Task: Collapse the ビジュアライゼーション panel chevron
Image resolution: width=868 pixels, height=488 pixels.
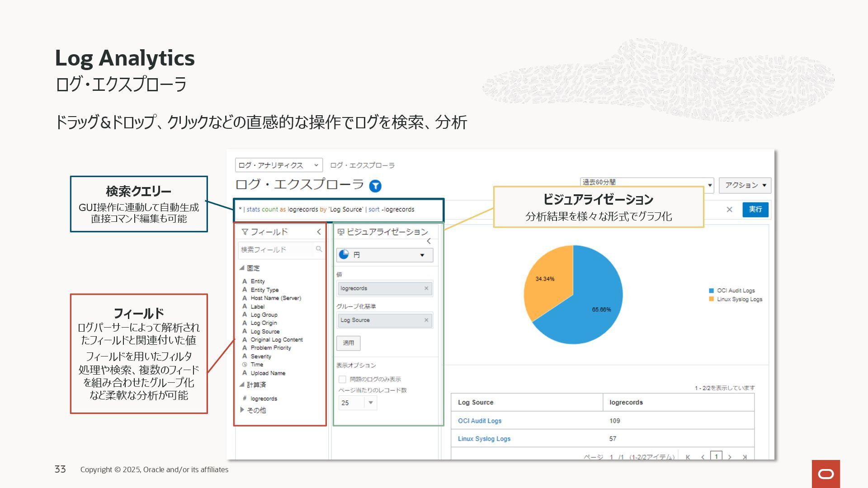Action: (429, 241)
